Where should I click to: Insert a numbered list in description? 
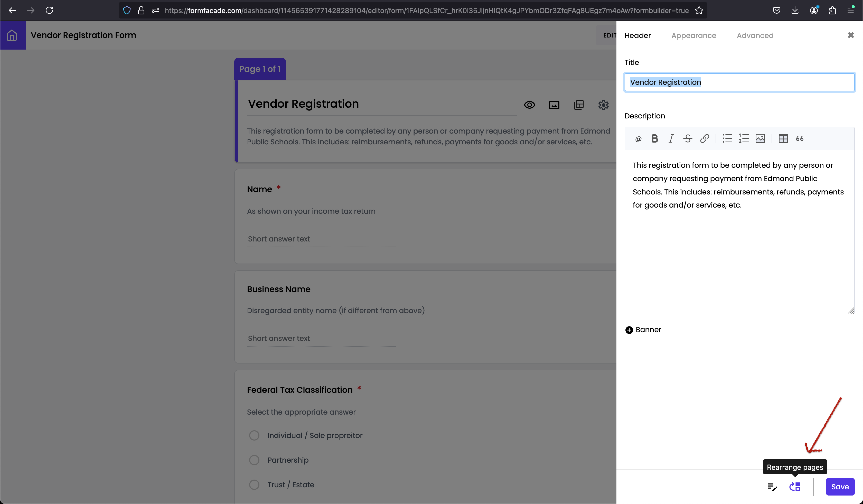coord(744,139)
